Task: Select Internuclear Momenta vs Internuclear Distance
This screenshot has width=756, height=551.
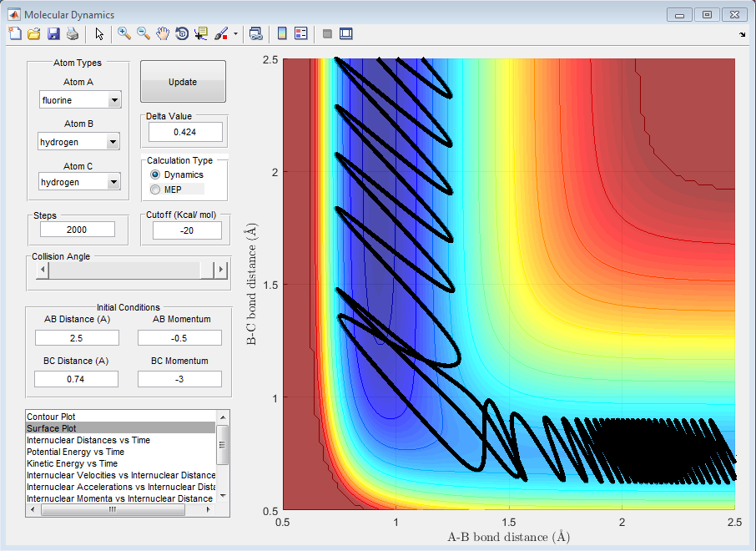Action: [x=120, y=498]
